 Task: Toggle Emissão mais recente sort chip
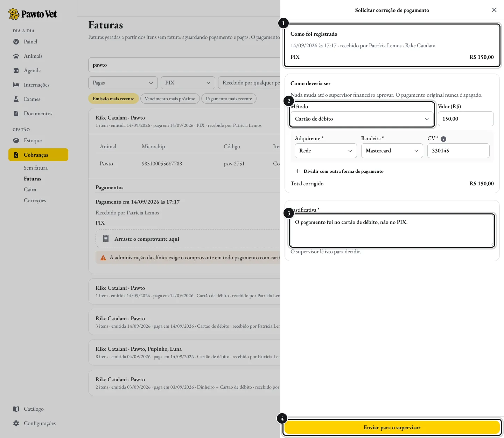tap(113, 99)
